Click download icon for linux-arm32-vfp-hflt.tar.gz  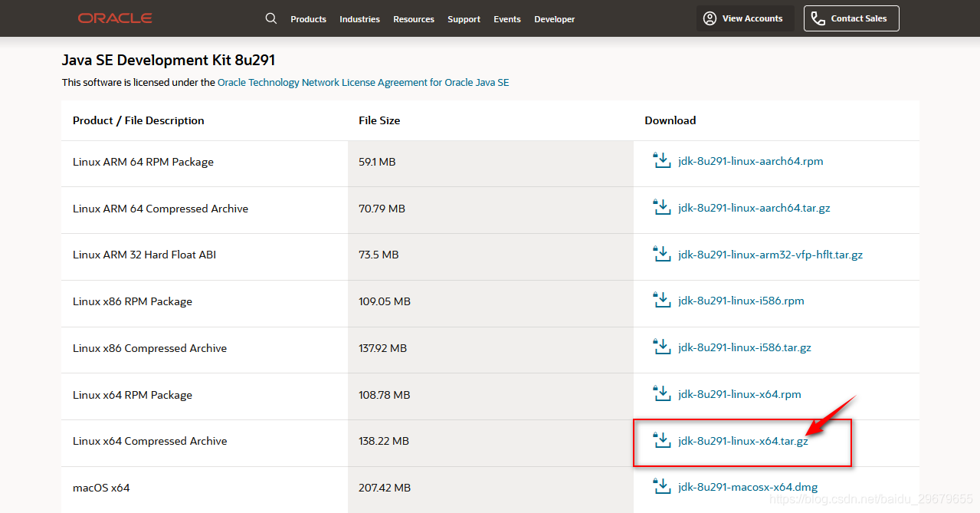pyautogui.click(x=661, y=254)
